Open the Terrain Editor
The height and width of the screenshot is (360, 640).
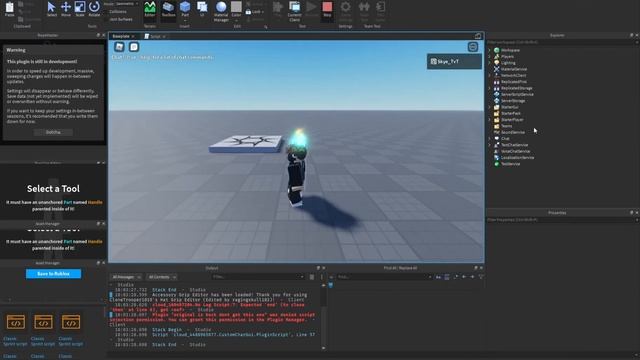click(x=150, y=9)
